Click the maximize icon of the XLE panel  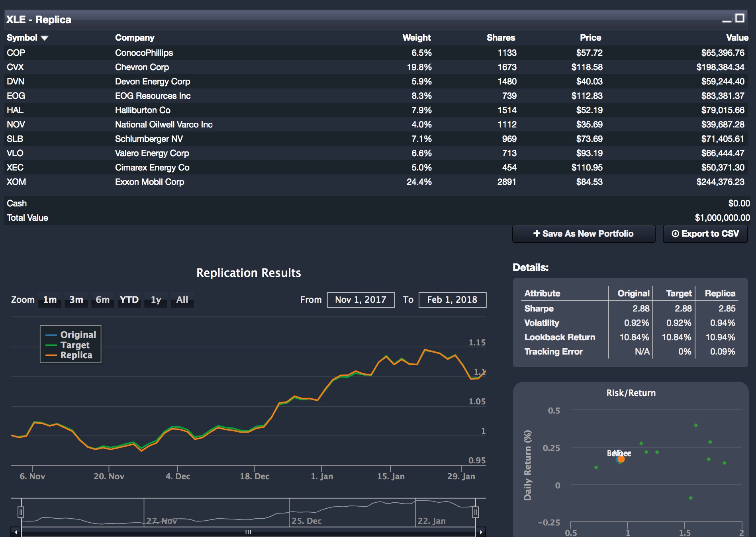(x=740, y=17)
